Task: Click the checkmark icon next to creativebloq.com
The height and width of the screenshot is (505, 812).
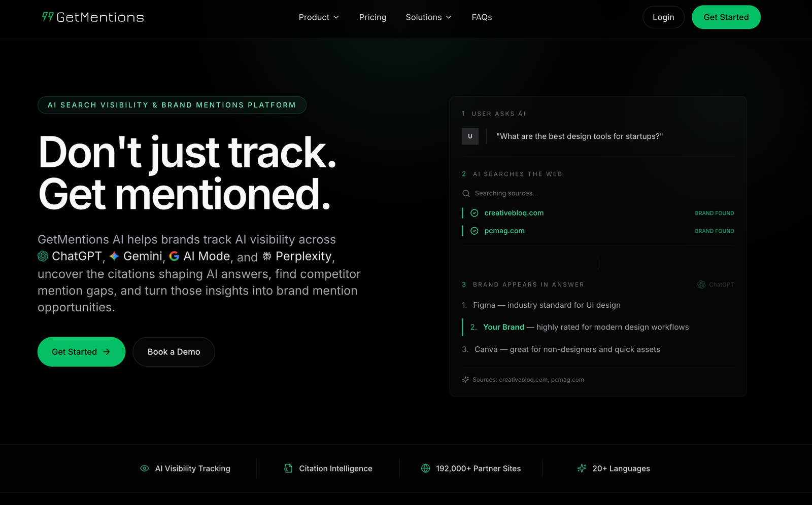Action: [474, 213]
